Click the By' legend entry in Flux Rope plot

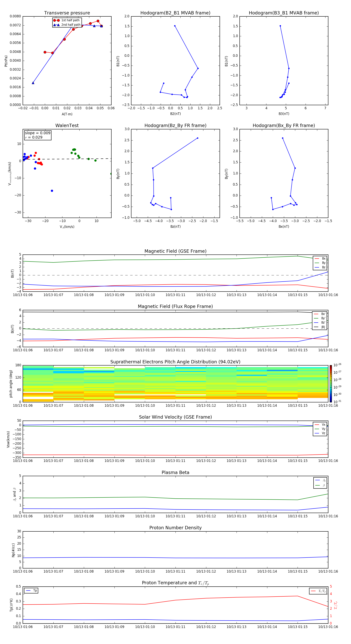(x=320, y=318)
